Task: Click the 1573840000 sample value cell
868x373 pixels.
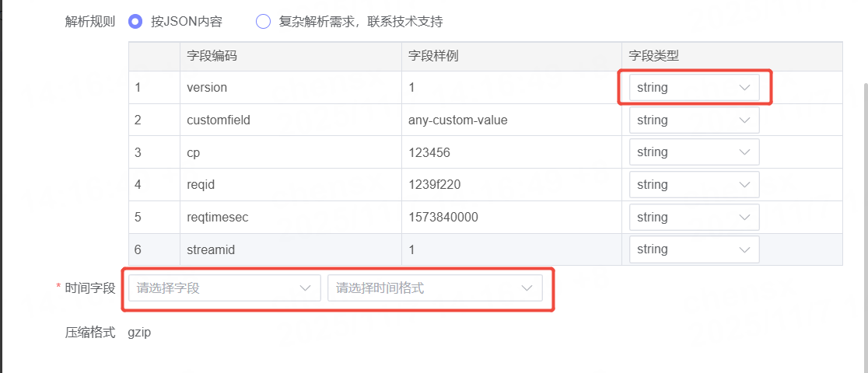Action: (x=443, y=218)
